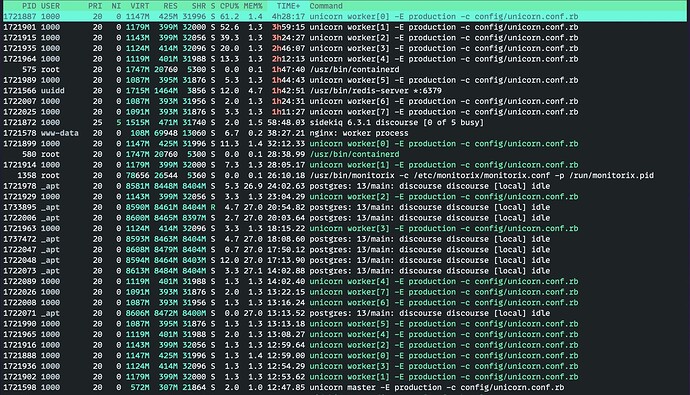Select worker[4] thread row time 13:08.27
The width and height of the screenshot is (690, 395).
pyautogui.click(x=345, y=334)
